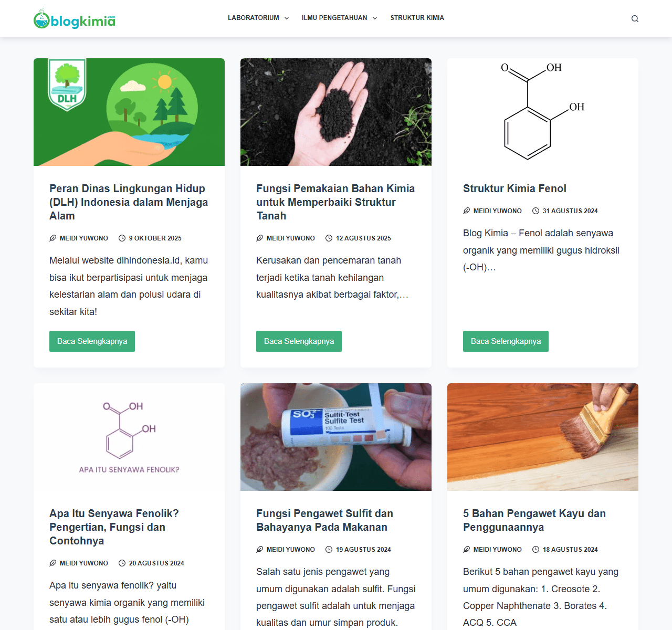Expand the Ilmu Pengetahuan dropdown arrow
The width and height of the screenshot is (672, 630).
375,18
